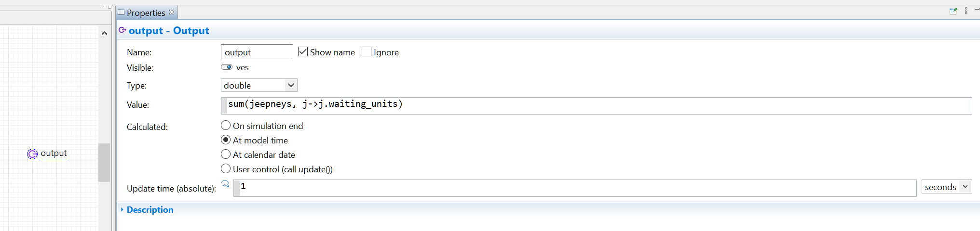Viewport: 980px width, 231px height.
Task: Minimize the editor pane with small icon
Action: point(105,7)
